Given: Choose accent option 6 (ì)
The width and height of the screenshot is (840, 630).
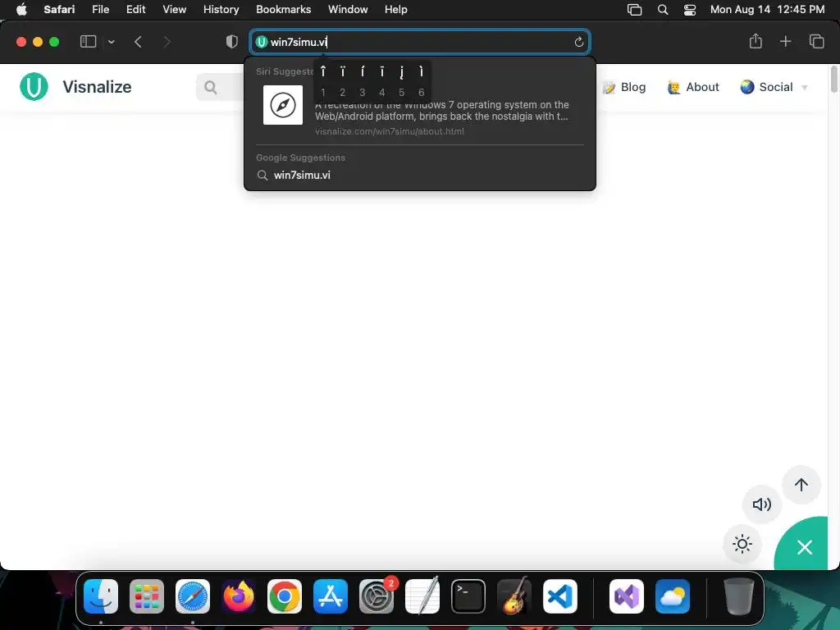Looking at the screenshot, I should click(422, 80).
